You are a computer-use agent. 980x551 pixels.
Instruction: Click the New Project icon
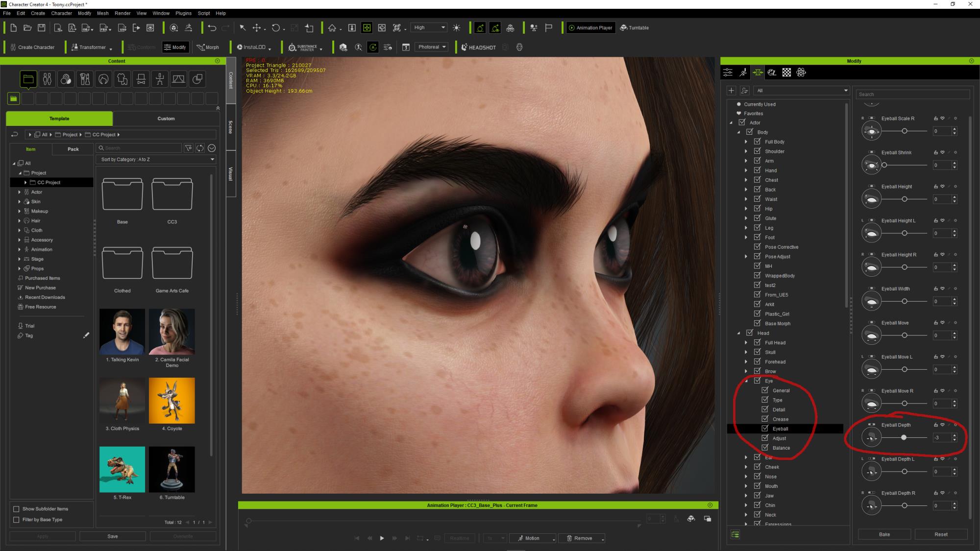(14, 28)
